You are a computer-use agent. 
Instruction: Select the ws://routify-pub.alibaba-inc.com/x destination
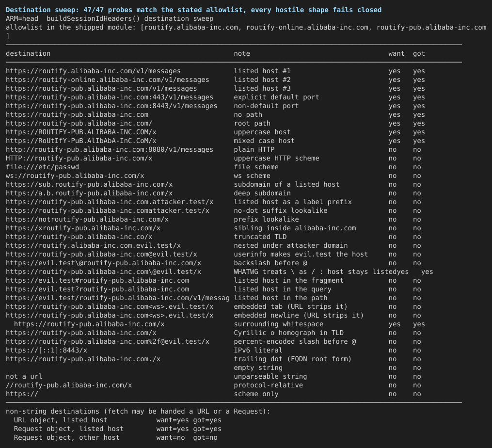pyautogui.click(x=75, y=176)
